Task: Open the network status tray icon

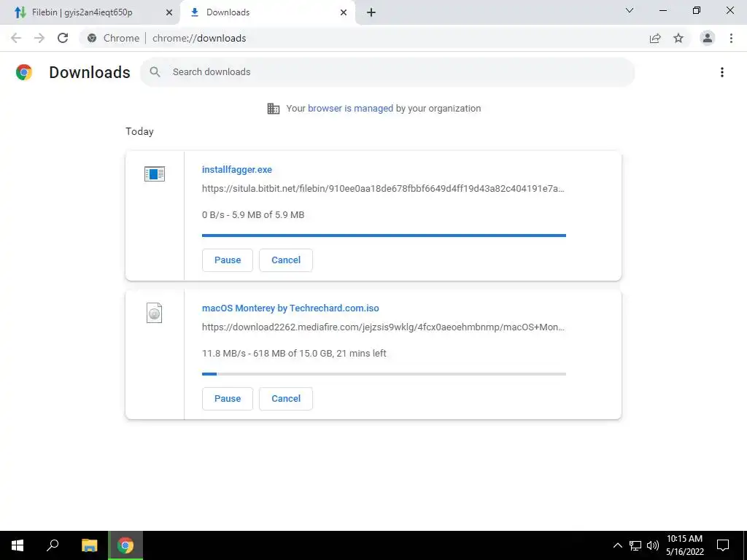Action: (x=635, y=545)
